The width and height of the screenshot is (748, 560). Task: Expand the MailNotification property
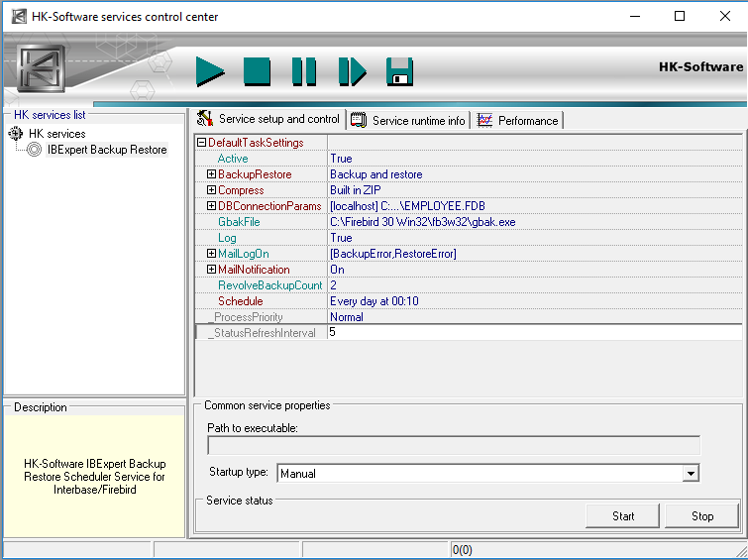click(211, 270)
